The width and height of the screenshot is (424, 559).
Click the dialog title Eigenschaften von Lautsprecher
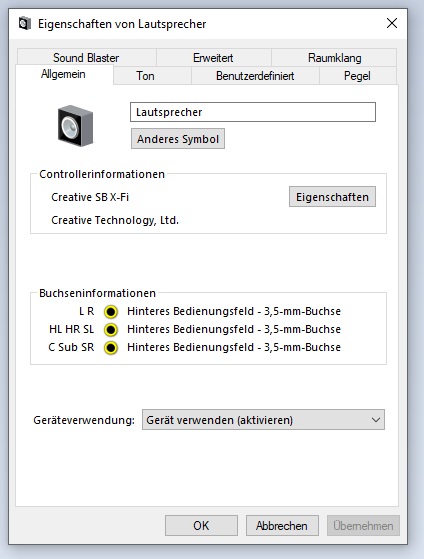tap(122, 24)
